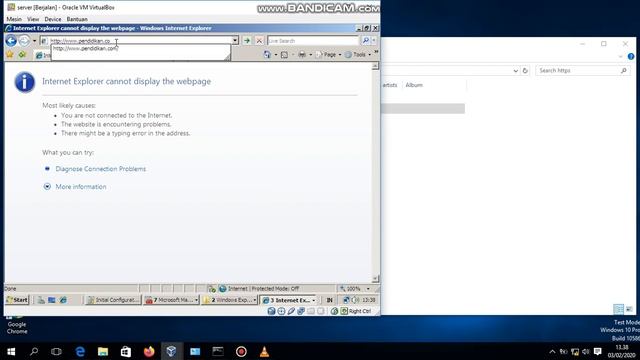Click the guest tray volume icon

(355, 300)
